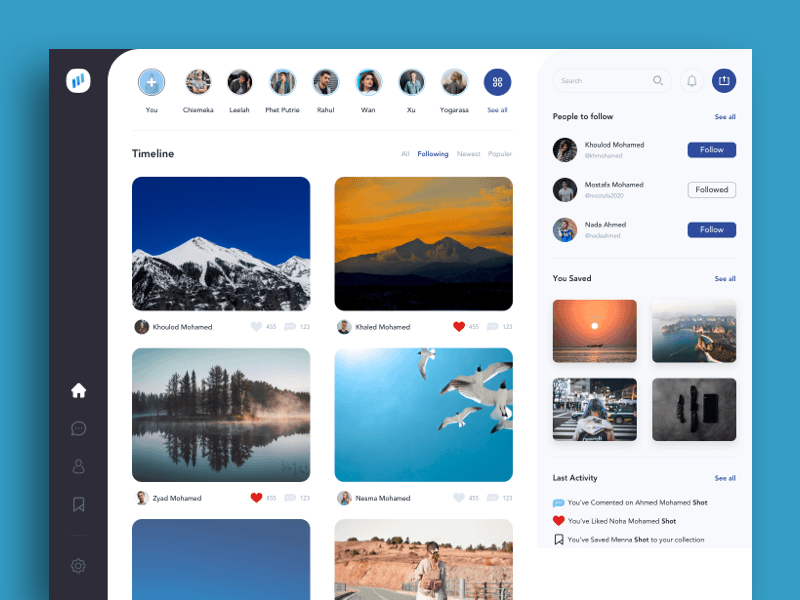Viewport: 800px width, 600px height.
Task: Open saved dark knives and phone image
Action: click(694, 409)
